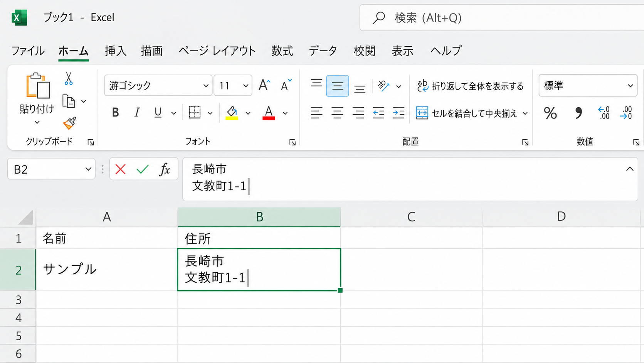Toggle middle vertical alignment
The image size is (644, 363).
click(338, 86)
